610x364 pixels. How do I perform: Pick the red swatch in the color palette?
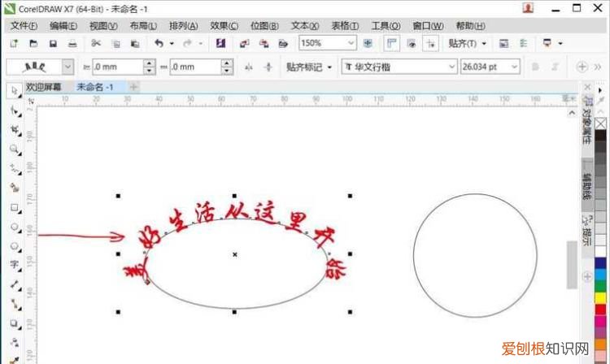600,310
